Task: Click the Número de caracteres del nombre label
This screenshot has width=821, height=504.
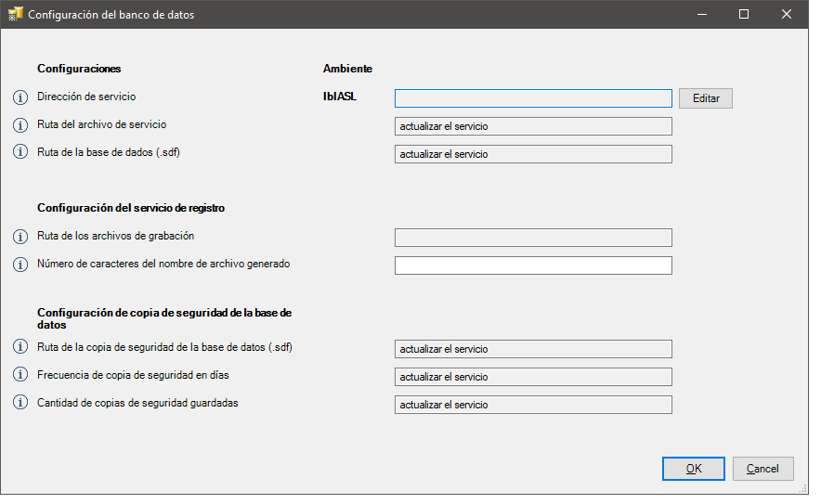Action: 163,264
